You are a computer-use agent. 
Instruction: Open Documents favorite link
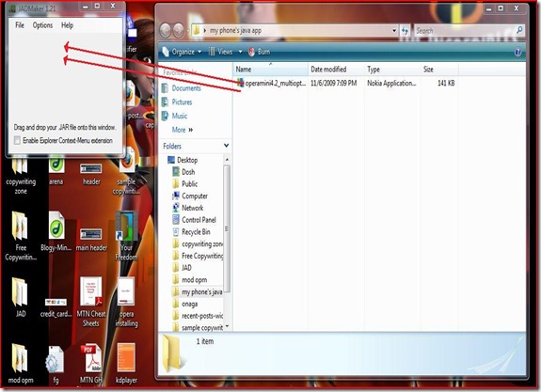point(182,88)
